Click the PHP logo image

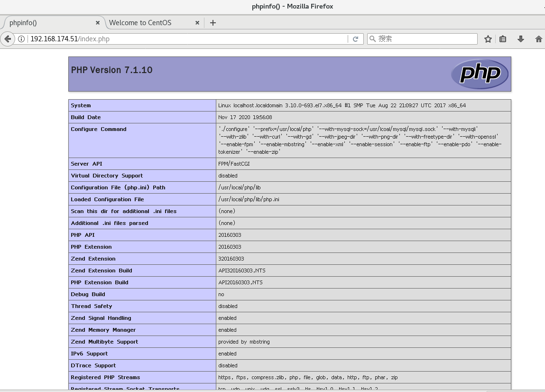click(x=480, y=74)
